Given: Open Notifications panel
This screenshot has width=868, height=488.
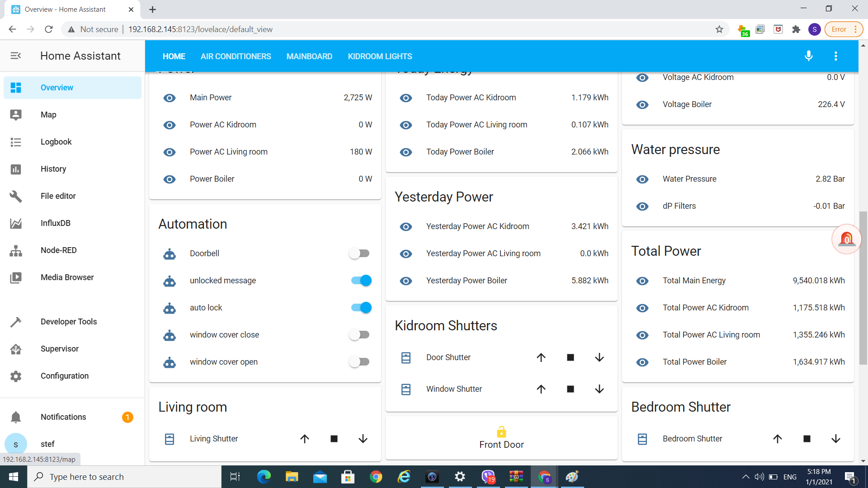Looking at the screenshot, I should click(72, 417).
